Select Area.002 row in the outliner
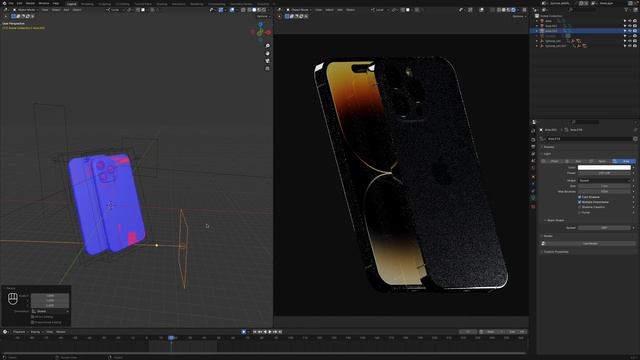640x360 pixels. [x=584, y=31]
